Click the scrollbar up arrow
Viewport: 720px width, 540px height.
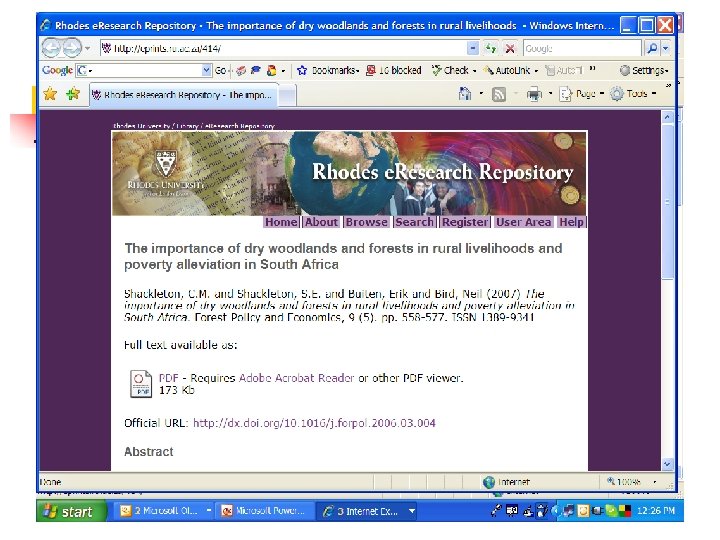(667, 117)
